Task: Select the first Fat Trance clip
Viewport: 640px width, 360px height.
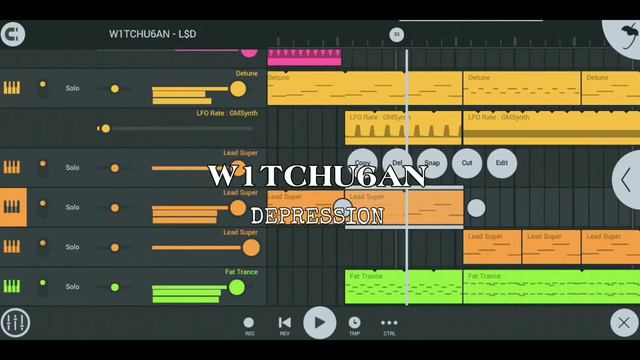Action: click(x=403, y=287)
